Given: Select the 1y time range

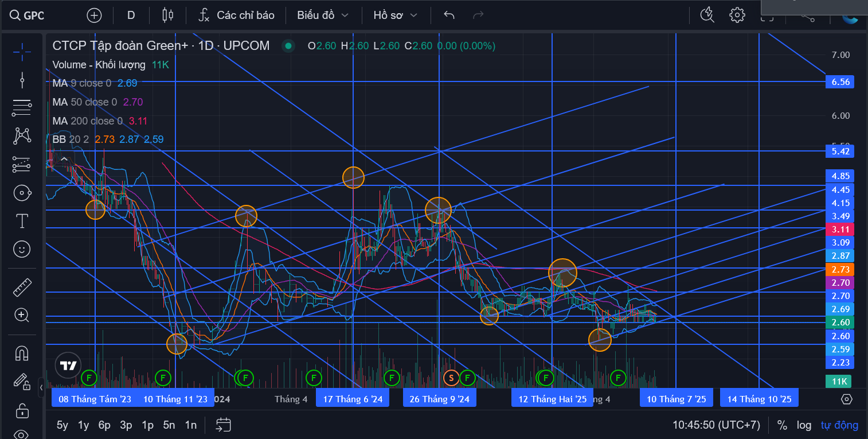Looking at the screenshot, I should pyautogui.click(x=84, y=425).
